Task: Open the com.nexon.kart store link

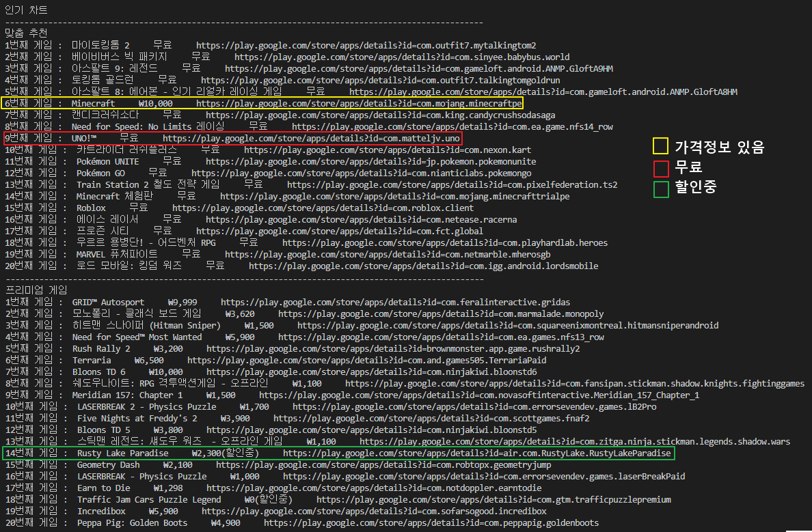Action: tap(388, 150)
